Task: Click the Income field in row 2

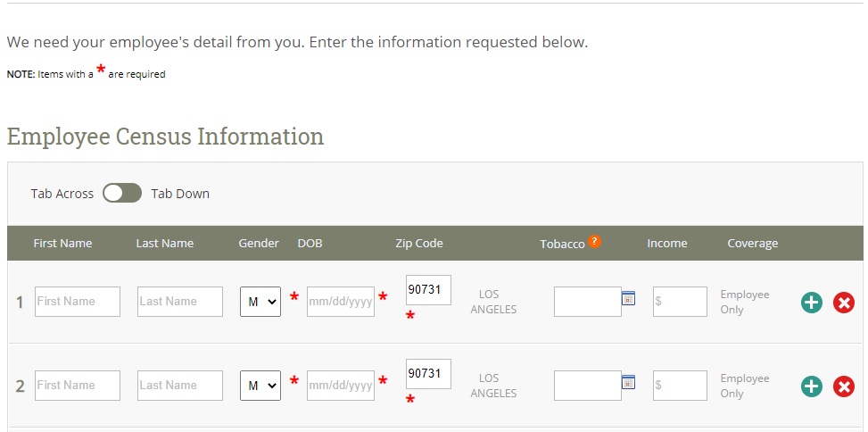Action: tap(680, 386)
